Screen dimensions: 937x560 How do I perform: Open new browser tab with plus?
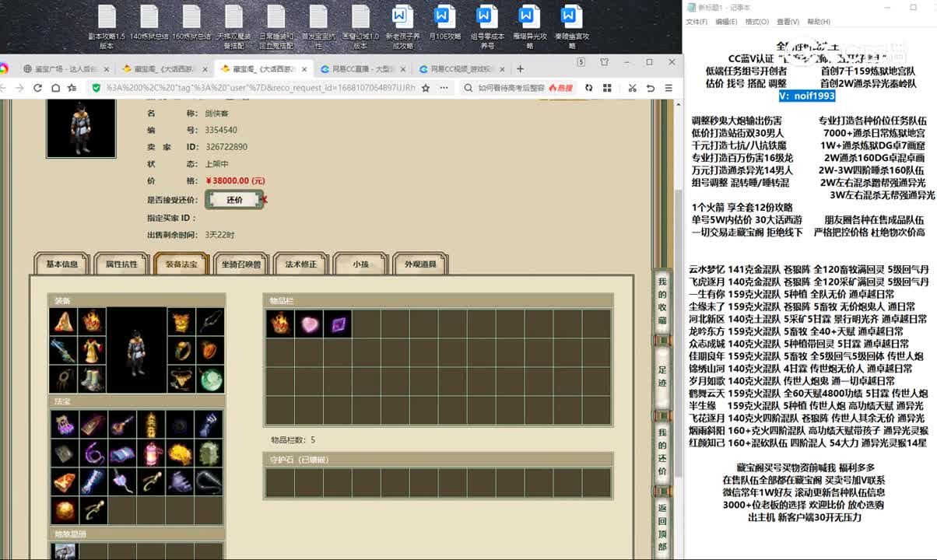(x=520, y=68)
